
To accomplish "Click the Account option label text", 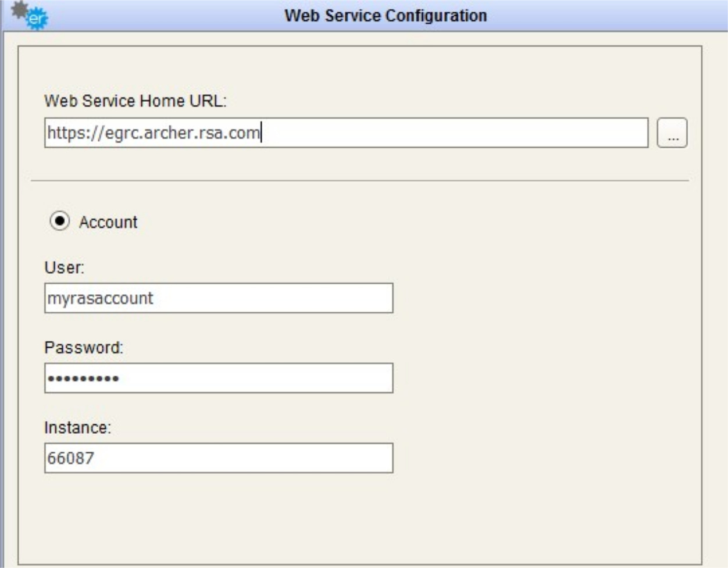I will (108, 222).
